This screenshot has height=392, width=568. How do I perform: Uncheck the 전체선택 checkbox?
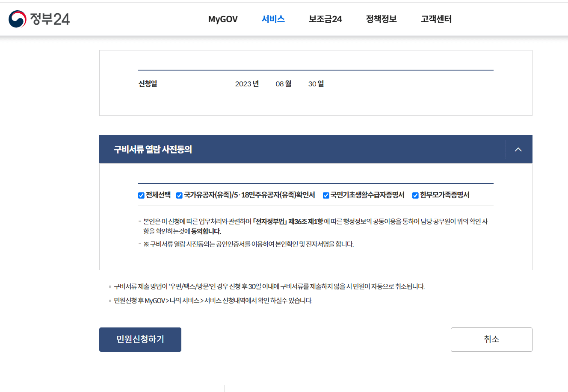click(141, 195)
